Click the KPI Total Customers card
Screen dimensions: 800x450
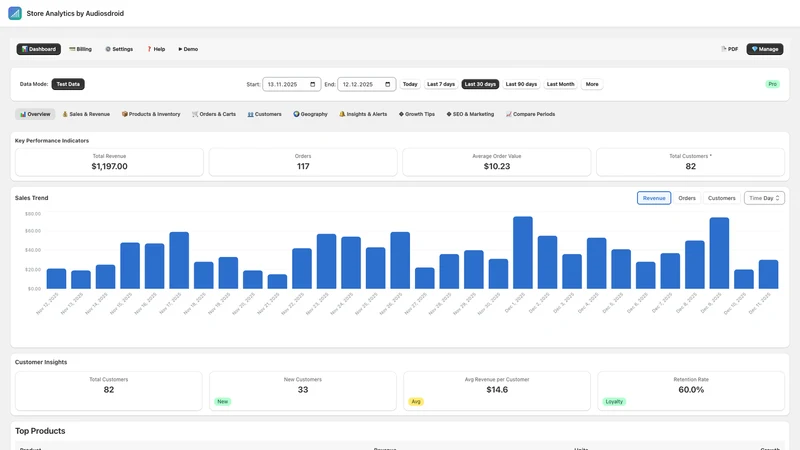tap(690, 162)
